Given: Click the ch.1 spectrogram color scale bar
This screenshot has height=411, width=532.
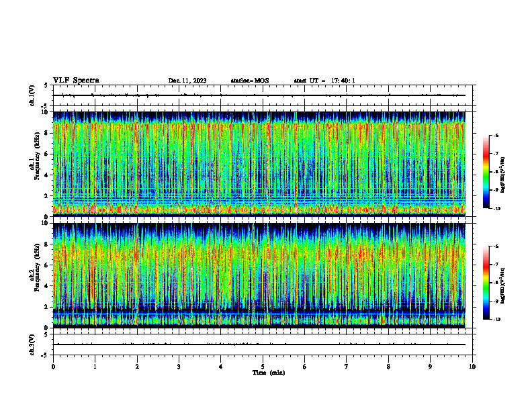Looking at the screenshot, I should point(486,172).
